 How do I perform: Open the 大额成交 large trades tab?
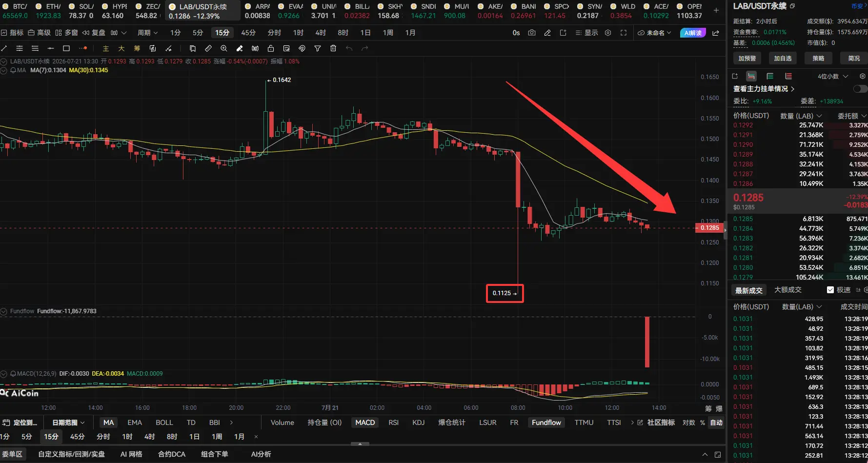787,290
